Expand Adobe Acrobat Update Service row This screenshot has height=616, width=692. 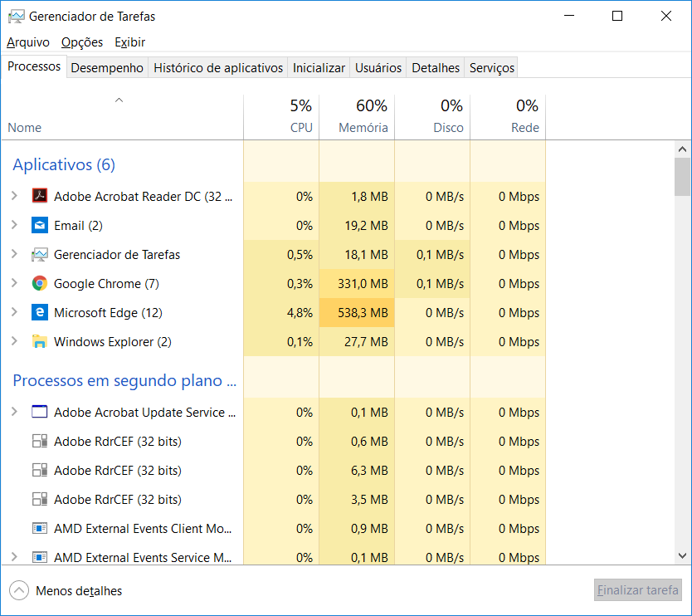(14, 412)
